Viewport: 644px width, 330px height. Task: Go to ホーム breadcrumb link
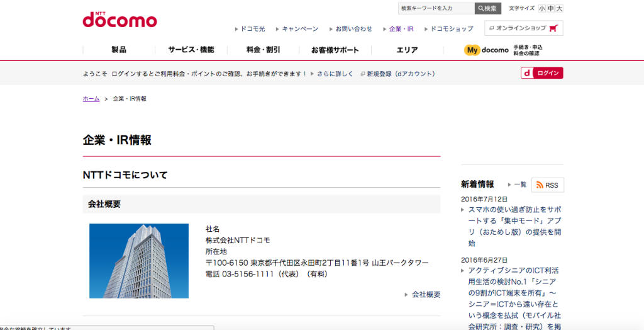pyautogui.click(x=91, y=99)
